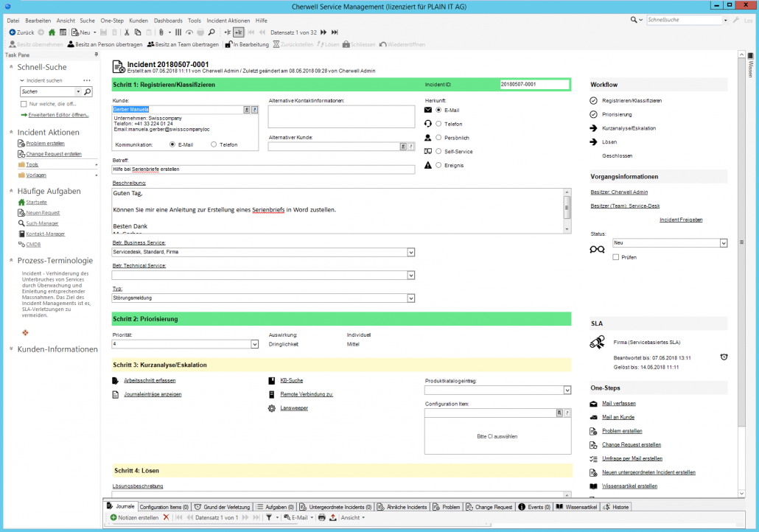Screen dimensions: 759x532
Task: Go back with the Zurück button
Action: point(22,32)
